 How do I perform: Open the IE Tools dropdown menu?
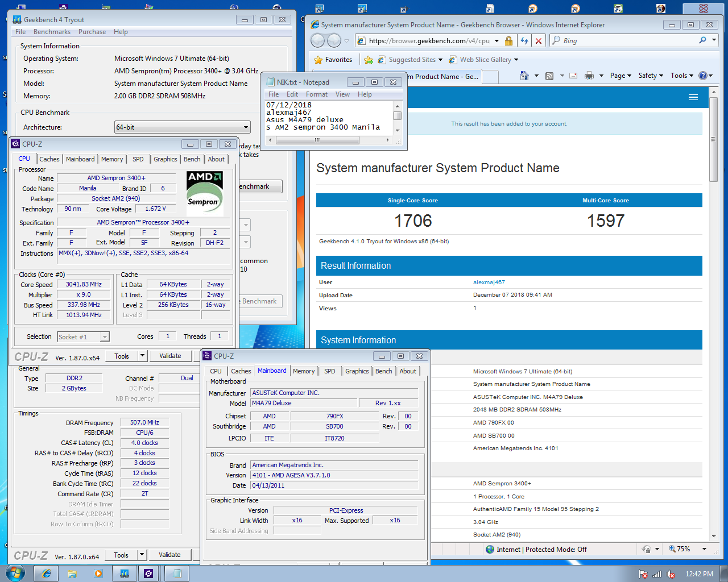[682, 76]
